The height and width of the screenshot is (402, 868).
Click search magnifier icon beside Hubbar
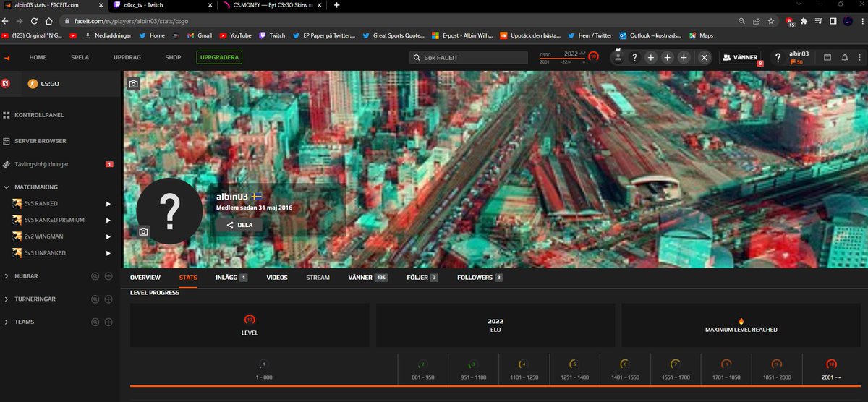point(94,276)
